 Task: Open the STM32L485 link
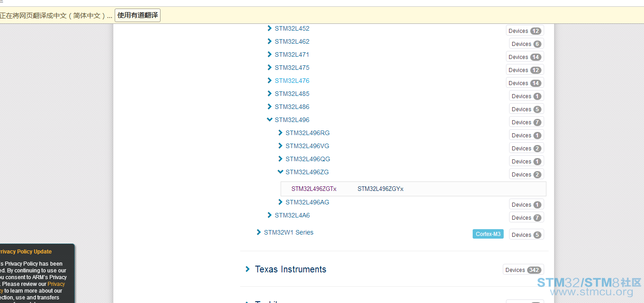tap(292, 94)
